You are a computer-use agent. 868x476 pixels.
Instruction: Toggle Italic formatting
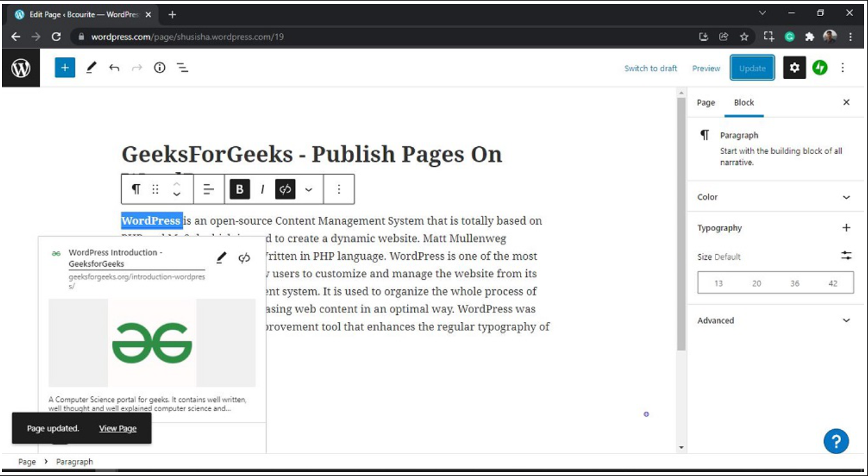262,189
